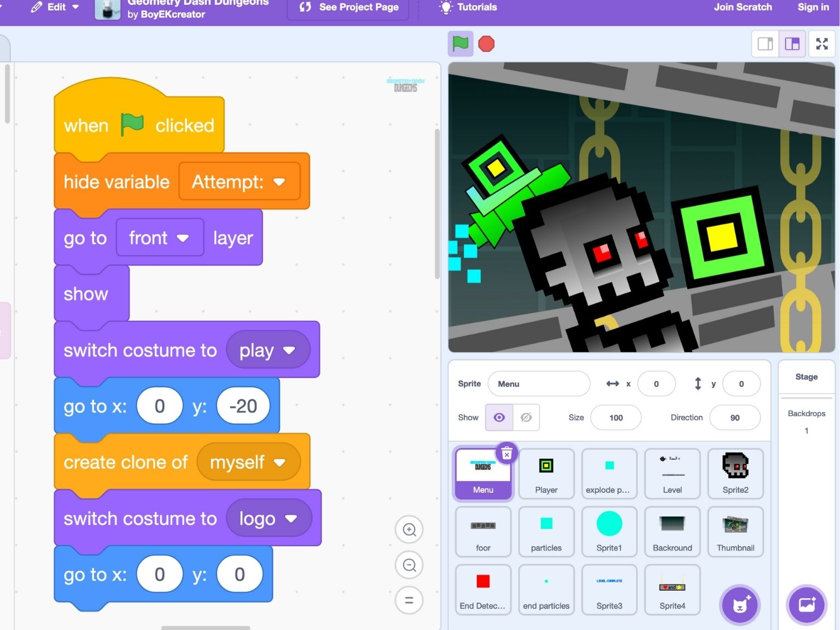
Task: Open the Choose a Sprite cat button
Action: click(739, 605)
